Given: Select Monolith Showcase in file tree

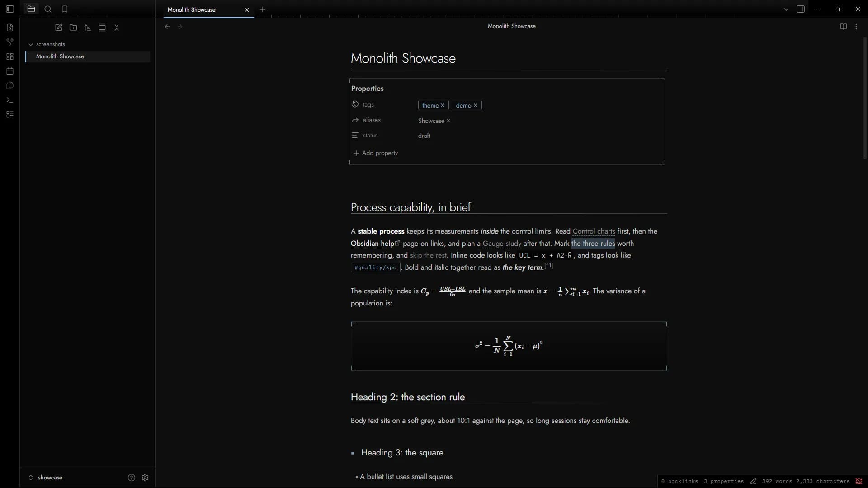Looking at the screenshot, I should (88, 56).
